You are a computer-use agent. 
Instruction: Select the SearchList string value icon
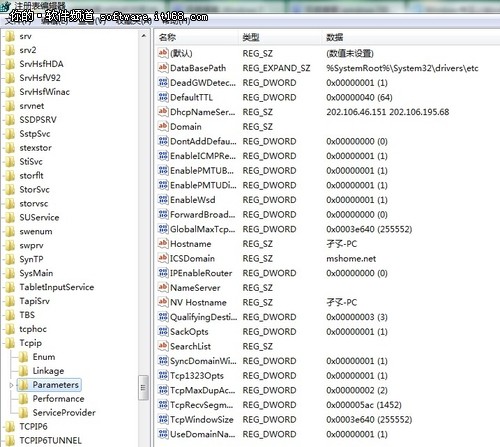click(x=163, y=346)
